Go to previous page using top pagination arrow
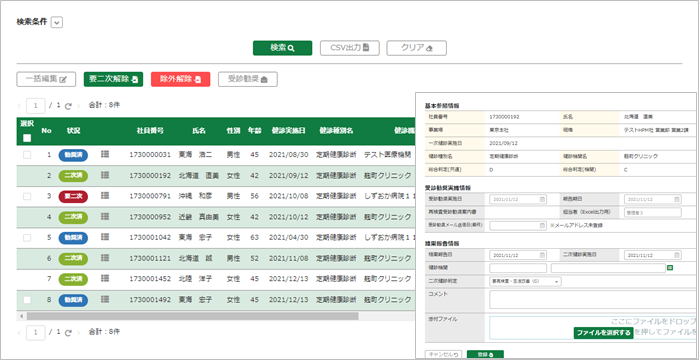699x360 pixels. [19, 106]
